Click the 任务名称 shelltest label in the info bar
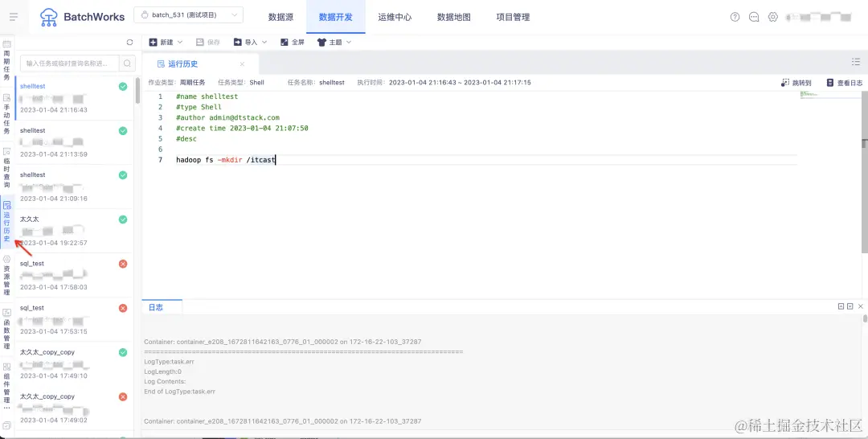Image resolution: width=868 pixels, height=439 pixels. (x=316, y=83)
